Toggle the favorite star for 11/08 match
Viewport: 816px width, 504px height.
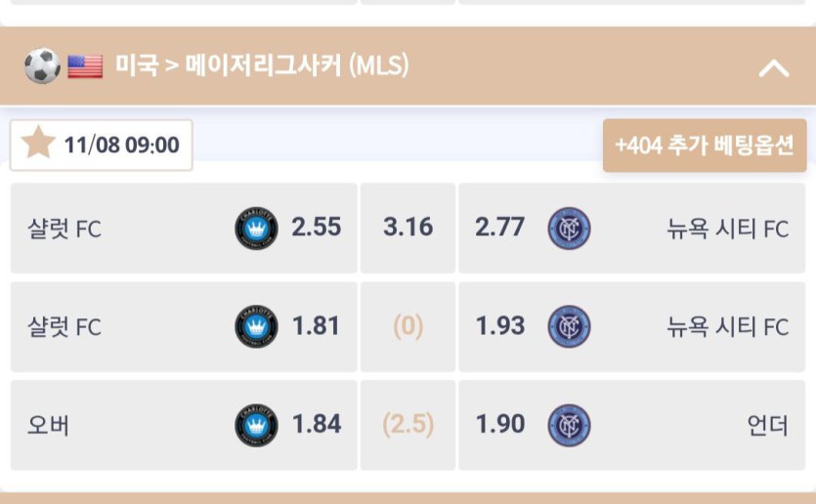pos(39,146)
